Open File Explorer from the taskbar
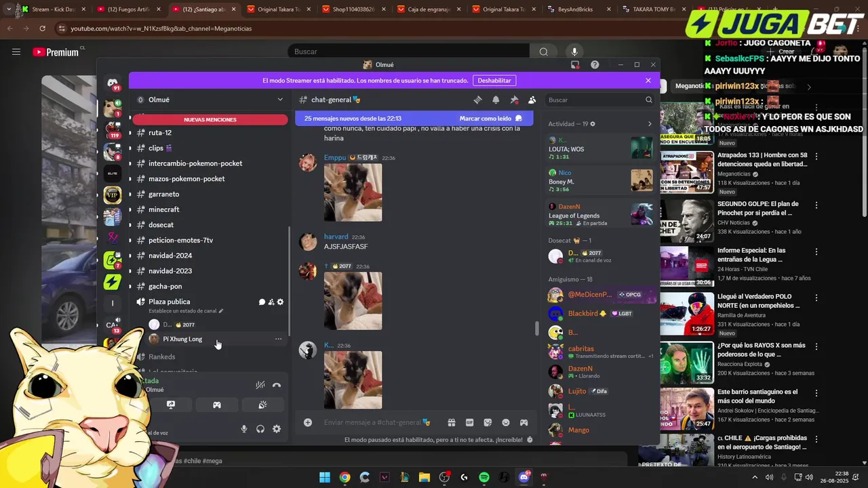Viewport: 868px width, 488px height. tap(425, 477)
